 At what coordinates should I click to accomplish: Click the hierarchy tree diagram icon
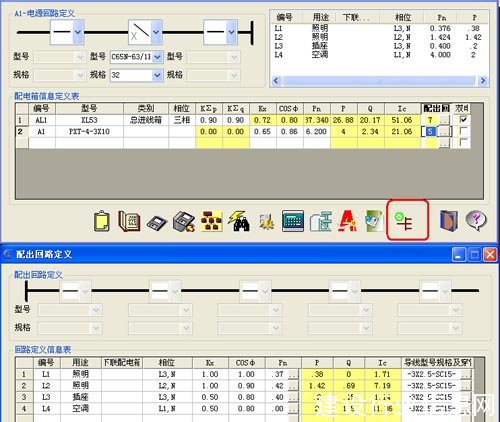pos(212,221)
